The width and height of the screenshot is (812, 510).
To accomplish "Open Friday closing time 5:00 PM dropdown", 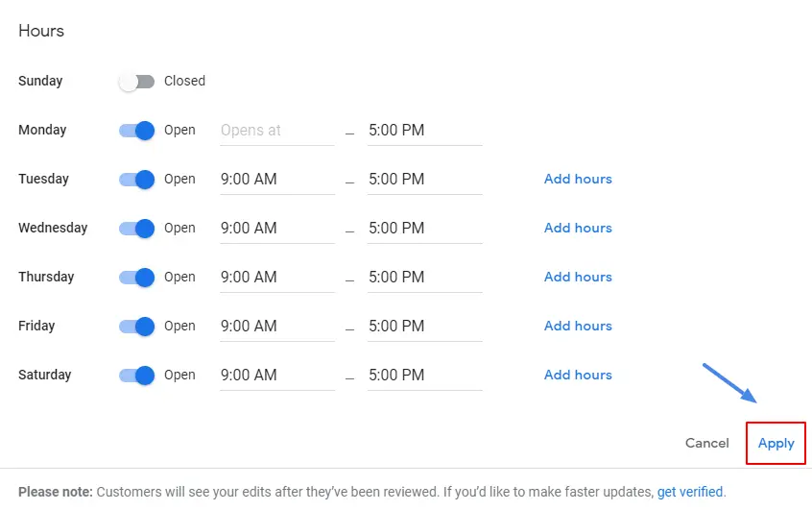I will [423, 327].
